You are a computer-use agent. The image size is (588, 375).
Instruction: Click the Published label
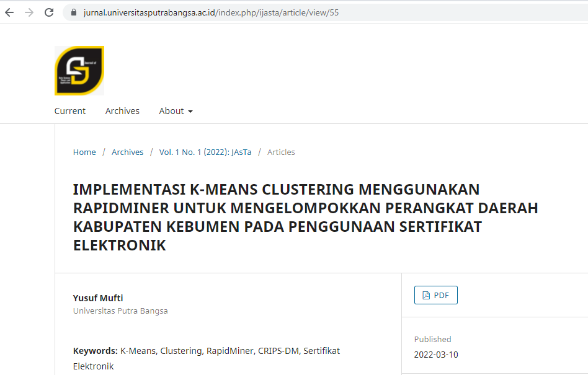pyautogui.click(x=433, y=339)
